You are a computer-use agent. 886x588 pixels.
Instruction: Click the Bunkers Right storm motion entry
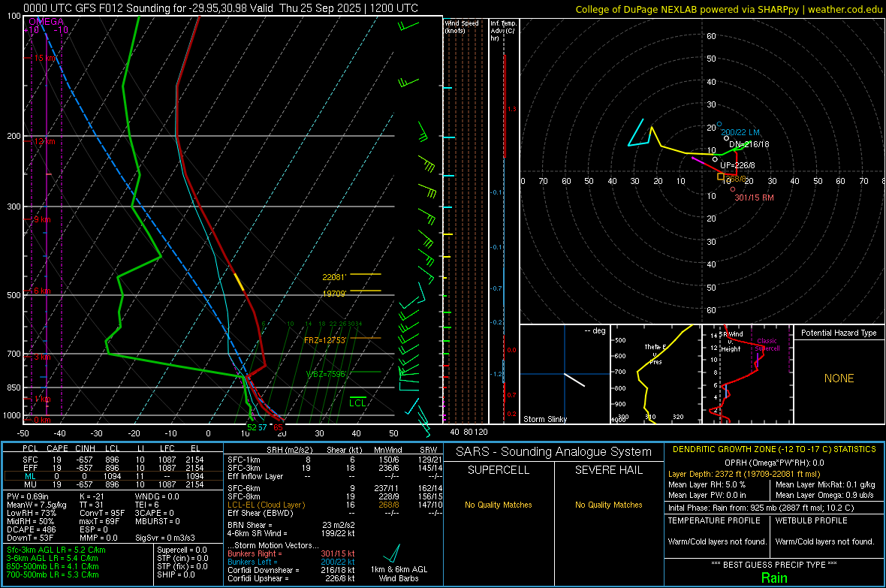pos(291,553)
